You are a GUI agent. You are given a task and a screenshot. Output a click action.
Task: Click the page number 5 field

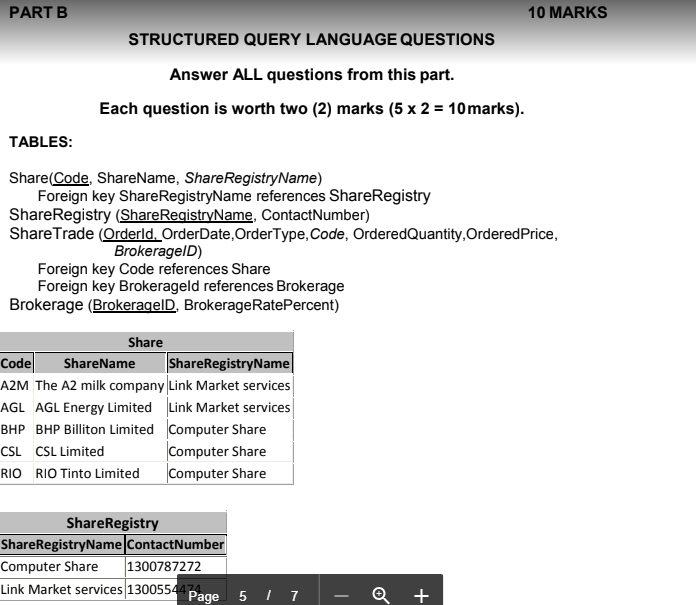point(243,596)
